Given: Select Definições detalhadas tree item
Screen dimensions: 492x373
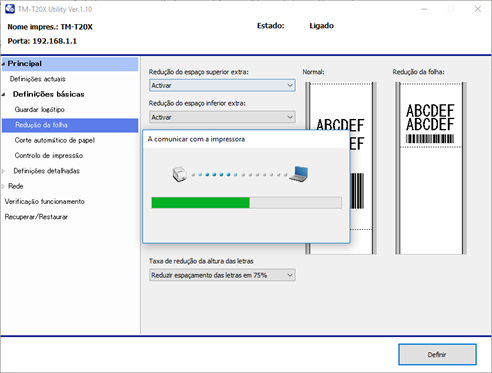Looking at the screenshot, I should point(46,171).
